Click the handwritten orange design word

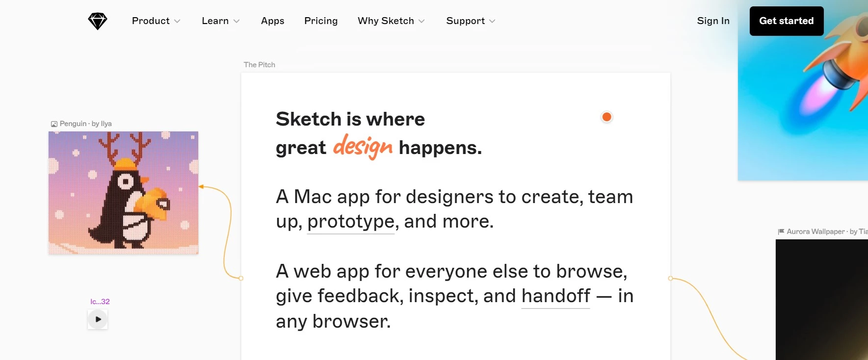[363, 147]
